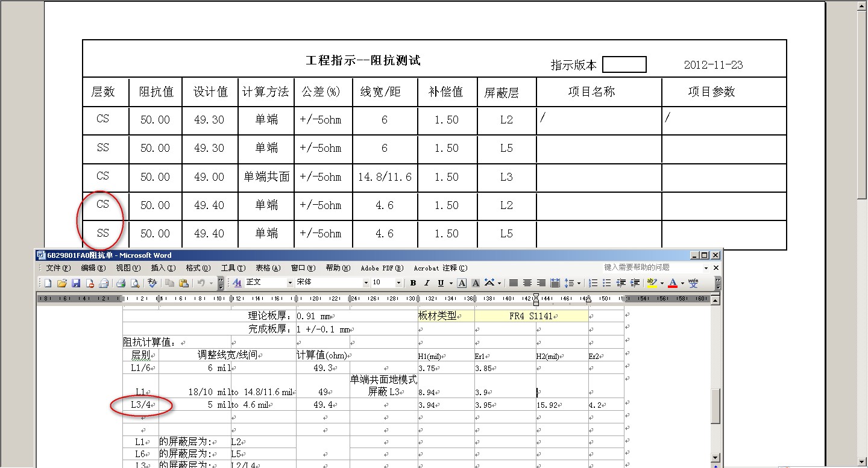The image size is (868, 468).
Task: Print document using printer icon
Action: coord(121,282)
